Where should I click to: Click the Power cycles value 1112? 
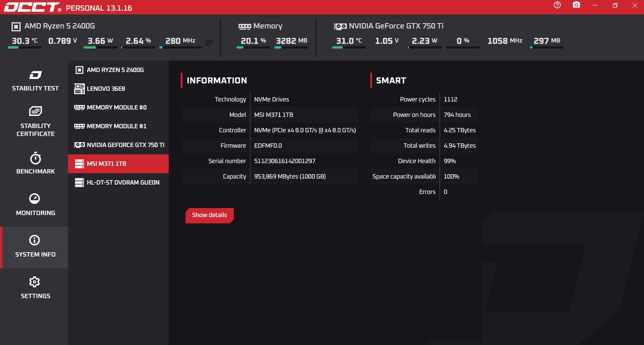coord(450,99)
